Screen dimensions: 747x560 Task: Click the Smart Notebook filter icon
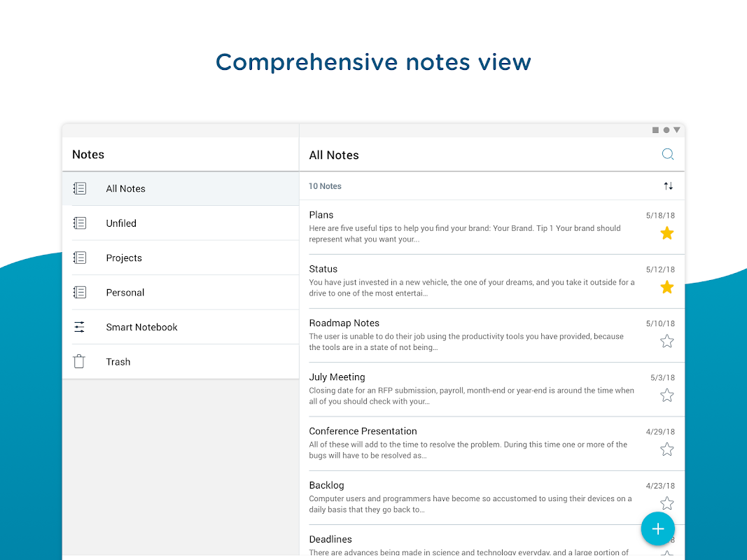click(x=80, y=327)
